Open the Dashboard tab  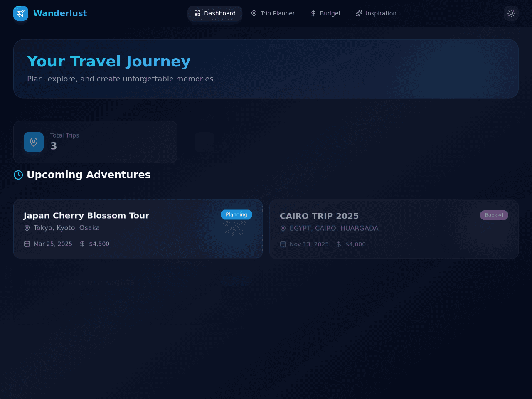point(215,13)
